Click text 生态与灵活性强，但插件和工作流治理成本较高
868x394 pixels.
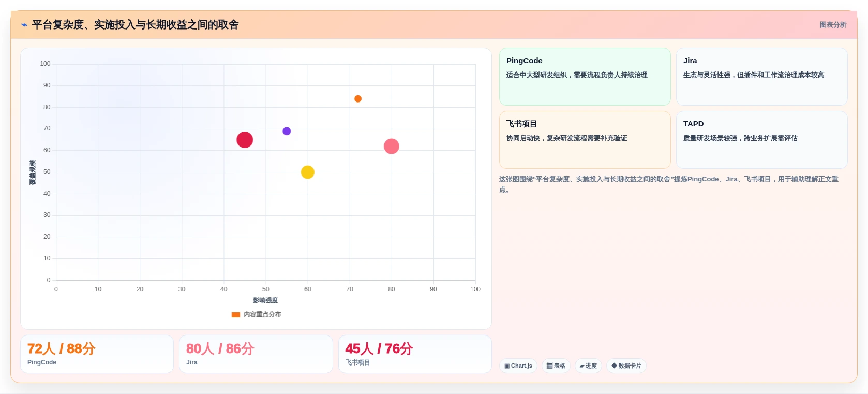pos(754,75)
